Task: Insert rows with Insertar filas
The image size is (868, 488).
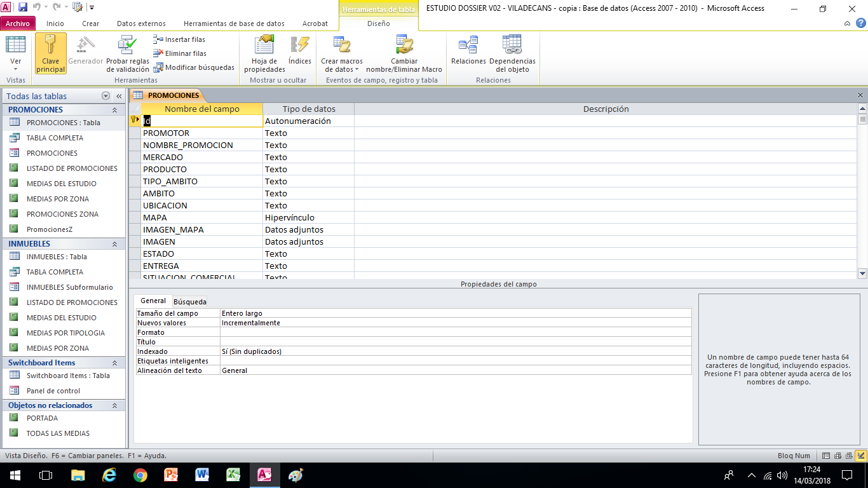Action: (179, 39)
